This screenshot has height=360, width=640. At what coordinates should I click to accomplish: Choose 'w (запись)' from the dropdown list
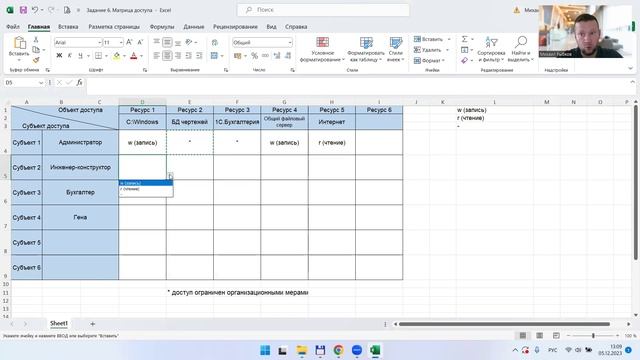(146, 183)
